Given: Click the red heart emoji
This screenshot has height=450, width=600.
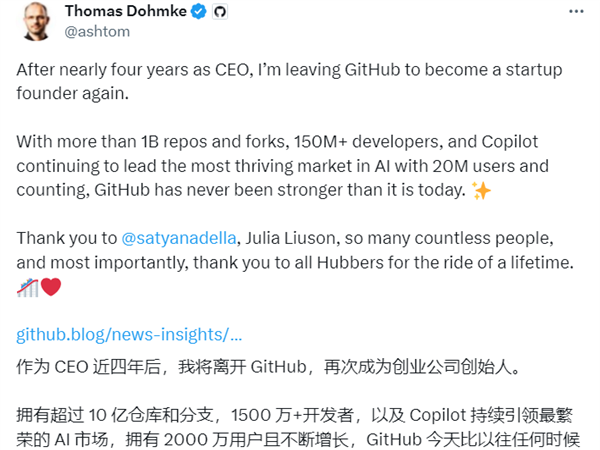Looking at the screenshot, I should (x=51, y=288).
